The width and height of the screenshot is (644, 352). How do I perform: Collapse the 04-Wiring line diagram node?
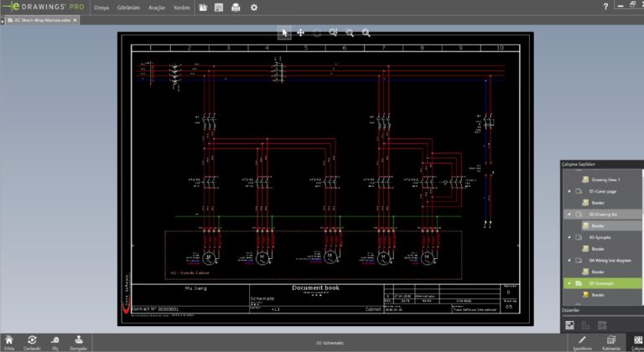tap(570, 261)
